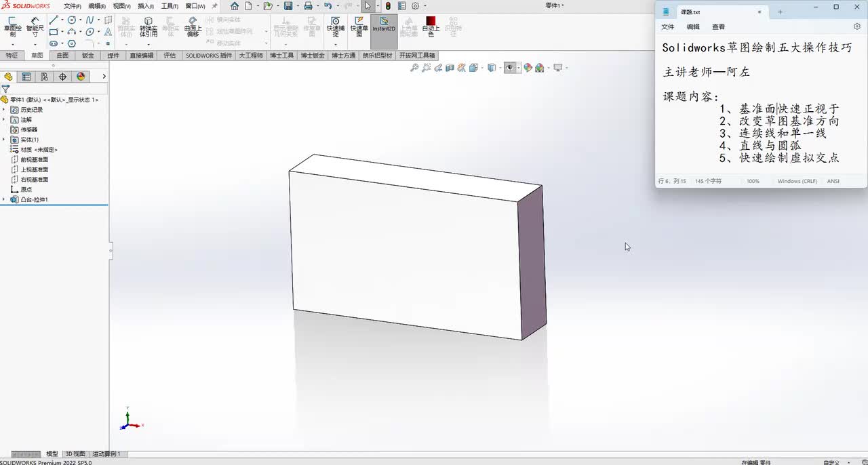
Task: Click the Home icon in the top toolbar
Action: 235,6
